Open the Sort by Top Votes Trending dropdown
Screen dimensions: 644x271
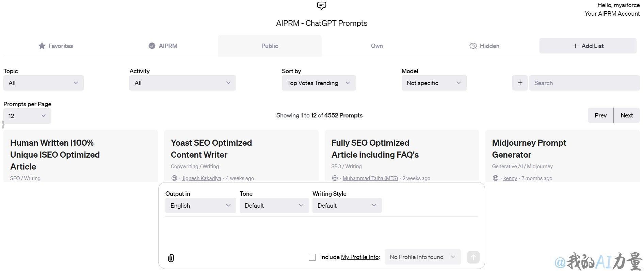(x=319, y=83)
